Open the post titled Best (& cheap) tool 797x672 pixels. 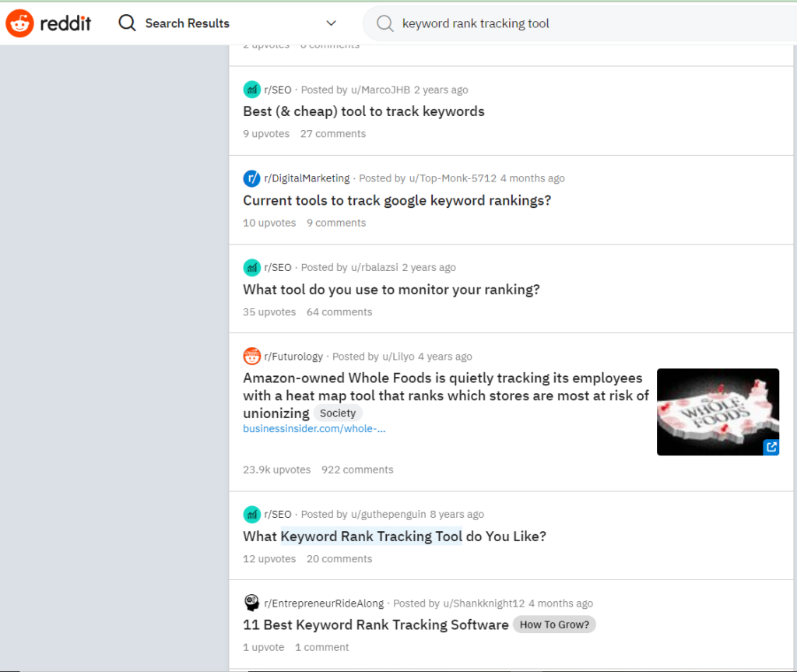pyautogui.click(x=363, y=111)
